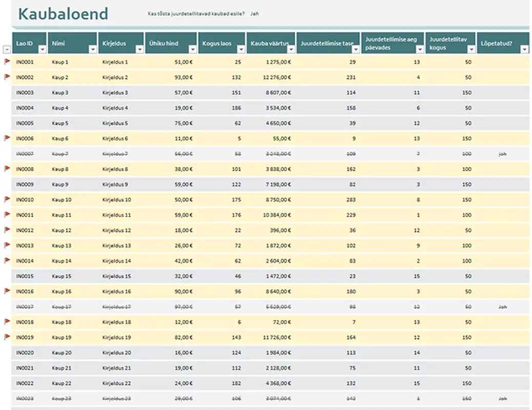
Task: Click the red flag icon beside IN0001
Action: point(7,62)
